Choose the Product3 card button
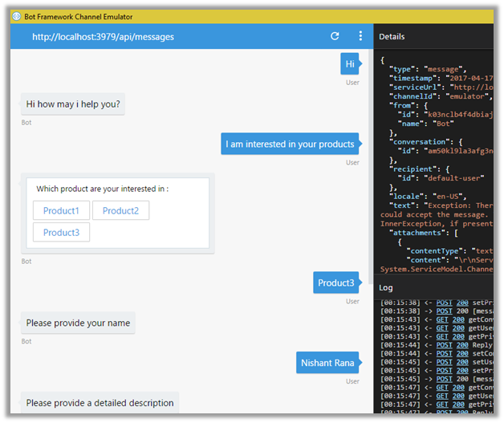Screen dimensions: 504x423 (x=61, y=233)
